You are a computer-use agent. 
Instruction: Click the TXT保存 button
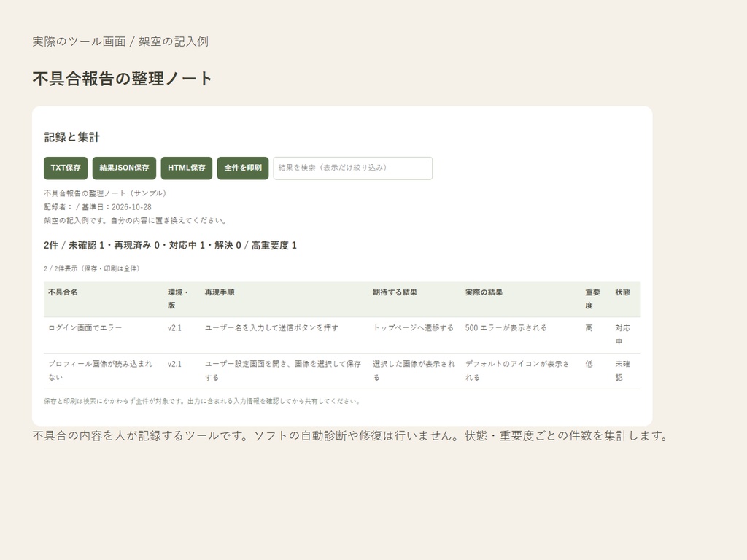pyautogui.click(x=66, y=168)
